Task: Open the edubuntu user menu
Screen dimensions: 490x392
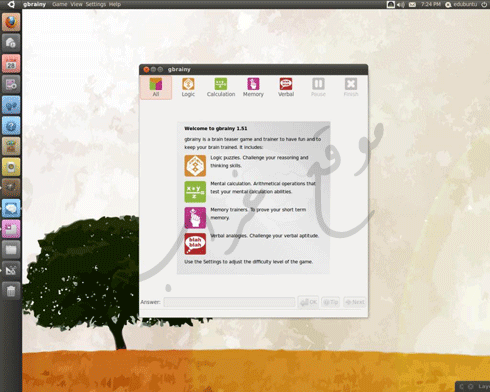Action: click(x=461, y=4)
